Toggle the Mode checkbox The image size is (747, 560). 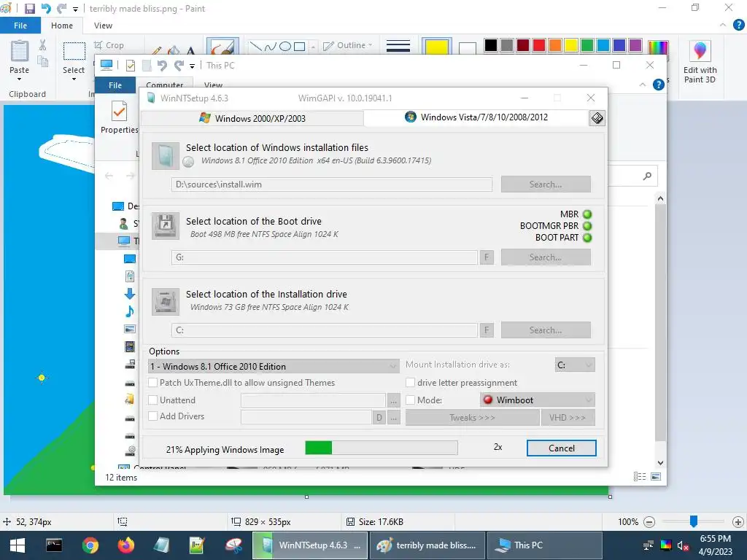tap(410, 400)
